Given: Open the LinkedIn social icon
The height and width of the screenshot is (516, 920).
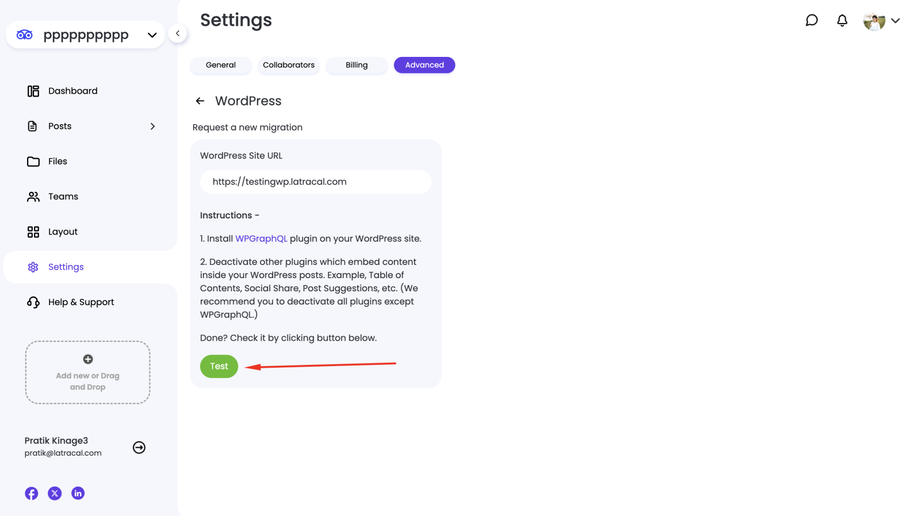Looking at the screenshot, I should coord(78,493).
